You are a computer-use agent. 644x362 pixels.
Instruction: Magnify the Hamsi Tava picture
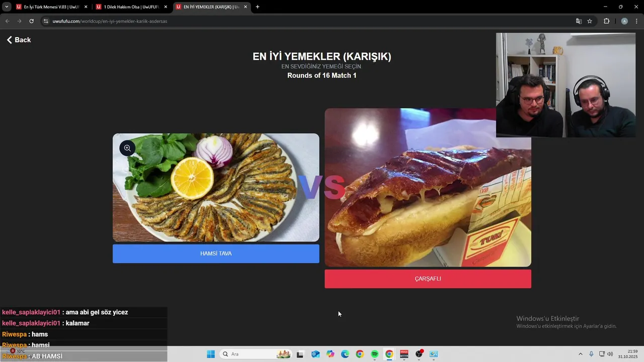click(x=127, y=148)
